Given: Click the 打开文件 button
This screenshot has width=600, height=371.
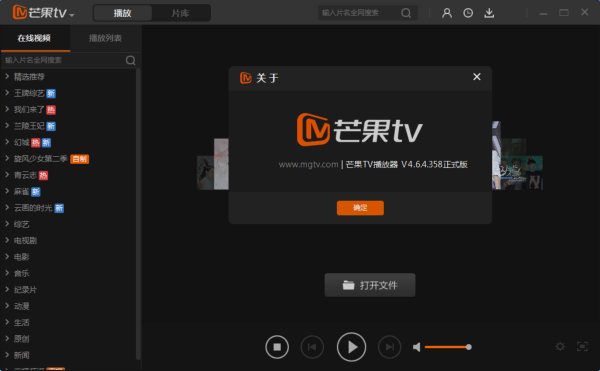Looking at the screenshot, I should (370, 285).
